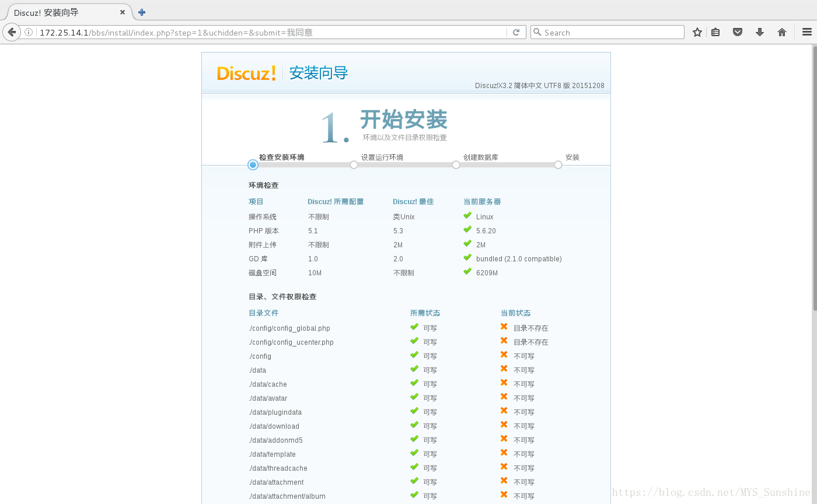Click the orange X for ./config/config_global.php
This screenshot has height=504, width=817.
click(x=504, y=327)
